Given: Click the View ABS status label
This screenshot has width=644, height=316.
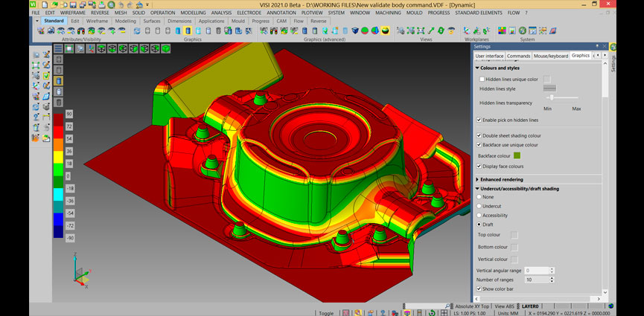Looking at the screenshot, I should 505,306.
